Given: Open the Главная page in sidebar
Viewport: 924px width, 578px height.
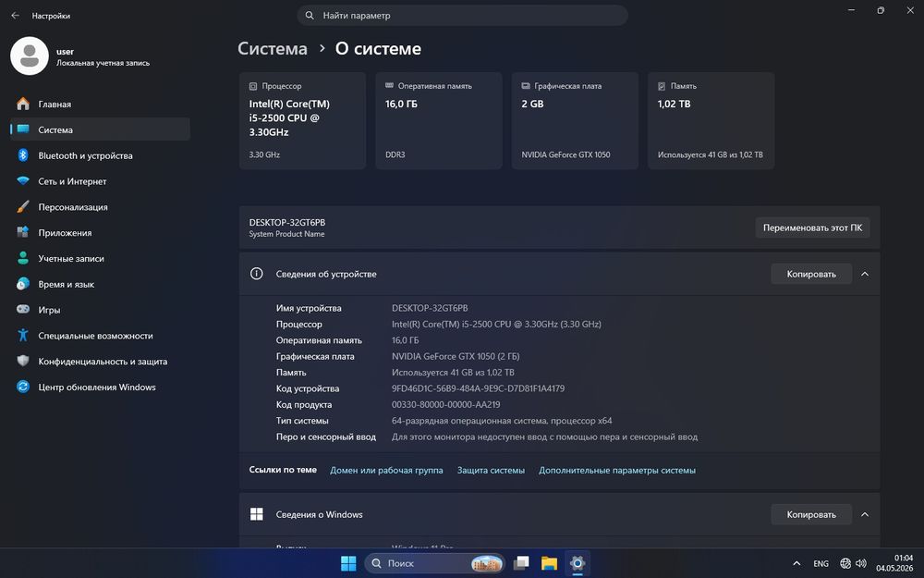Looking at the screenshot, I should pos(100,104).
